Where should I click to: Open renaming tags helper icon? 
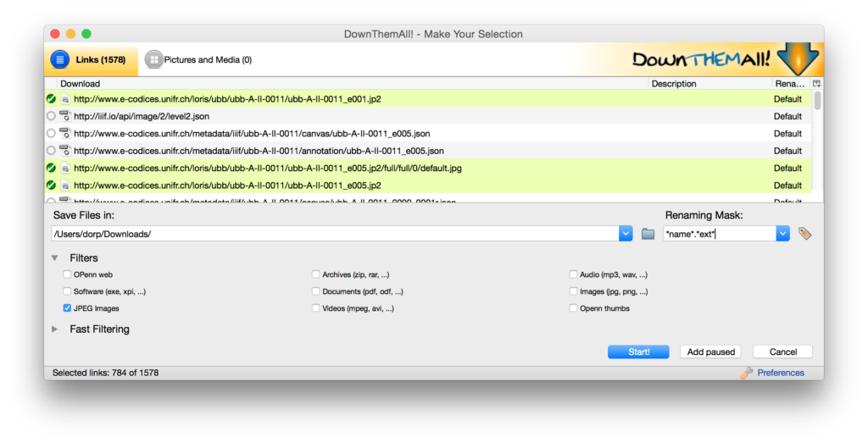(805, 234)
